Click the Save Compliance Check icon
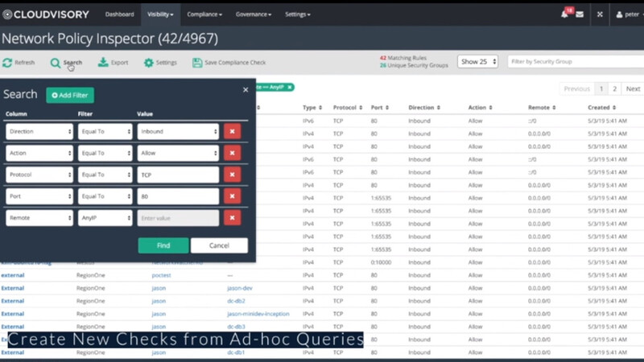Viewport: 644px width, 362px height. coord(197,63)
